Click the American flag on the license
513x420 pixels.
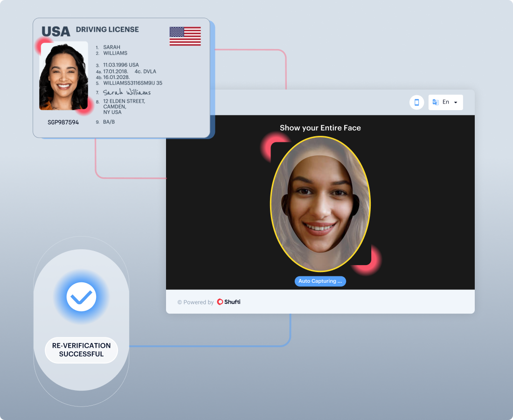click(x=185, y=36)
